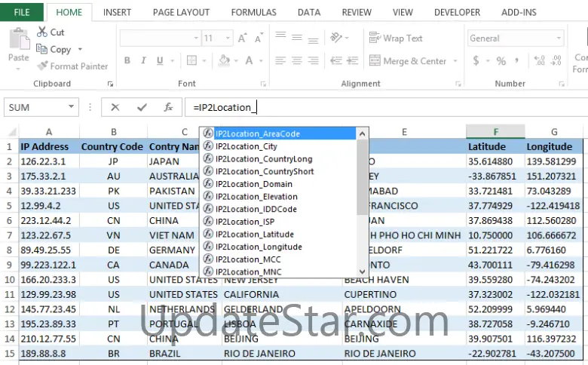Click Increase Indent icon
The image size is (588, 365).
353,60
